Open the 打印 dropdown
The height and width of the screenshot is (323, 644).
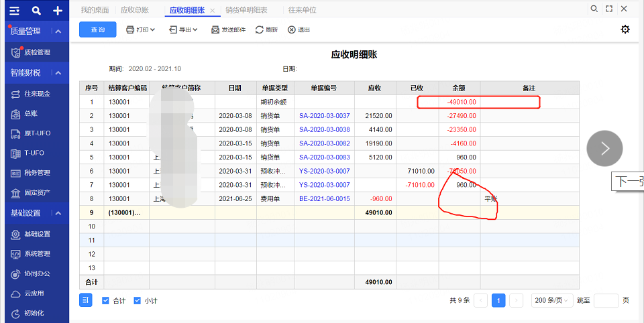[x=140, y=29]
